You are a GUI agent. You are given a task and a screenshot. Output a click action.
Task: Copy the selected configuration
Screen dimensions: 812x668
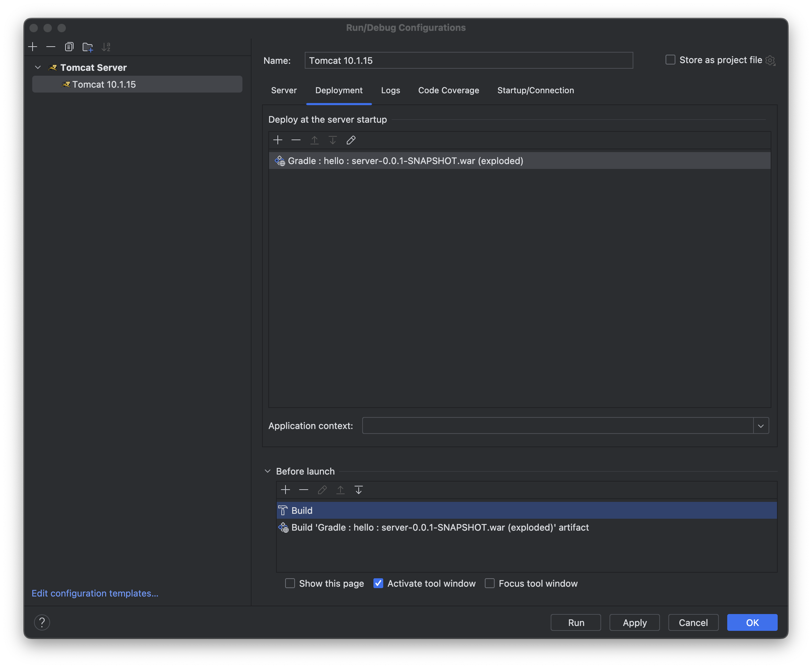click(69, 47)
